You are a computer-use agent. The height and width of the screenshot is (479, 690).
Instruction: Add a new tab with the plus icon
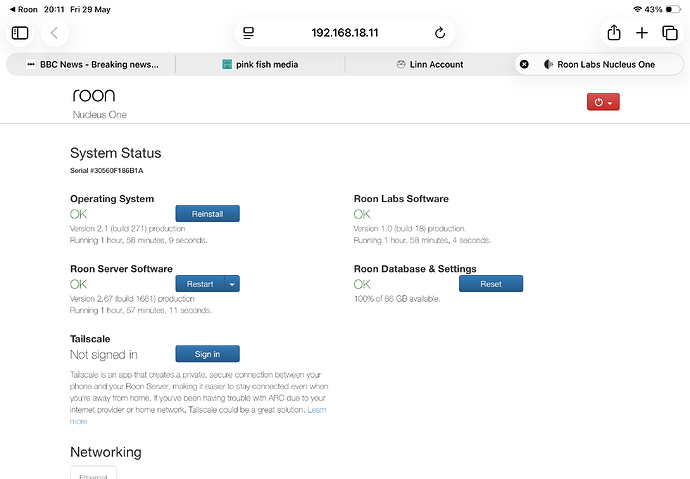pyautogui.click(x=642, y=33)
